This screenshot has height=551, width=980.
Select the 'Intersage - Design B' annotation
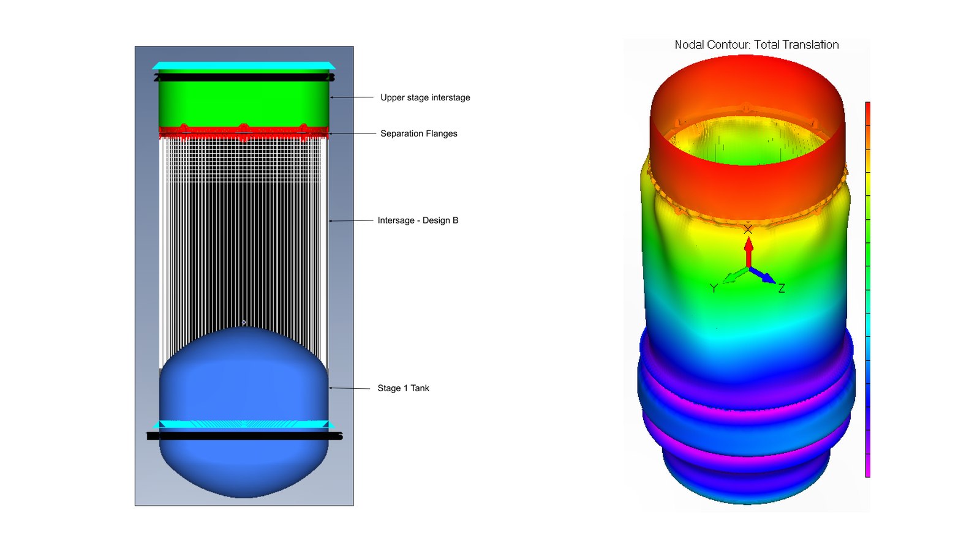418,220
